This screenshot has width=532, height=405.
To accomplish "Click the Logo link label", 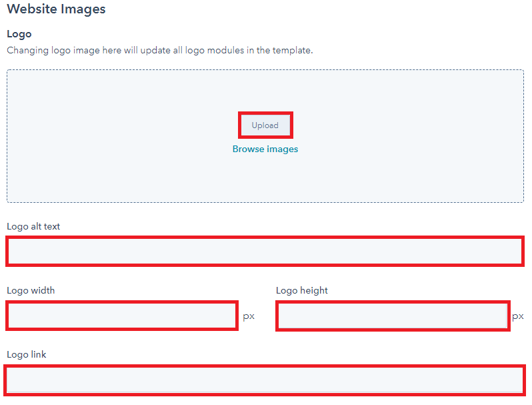I will coord(27,354).
